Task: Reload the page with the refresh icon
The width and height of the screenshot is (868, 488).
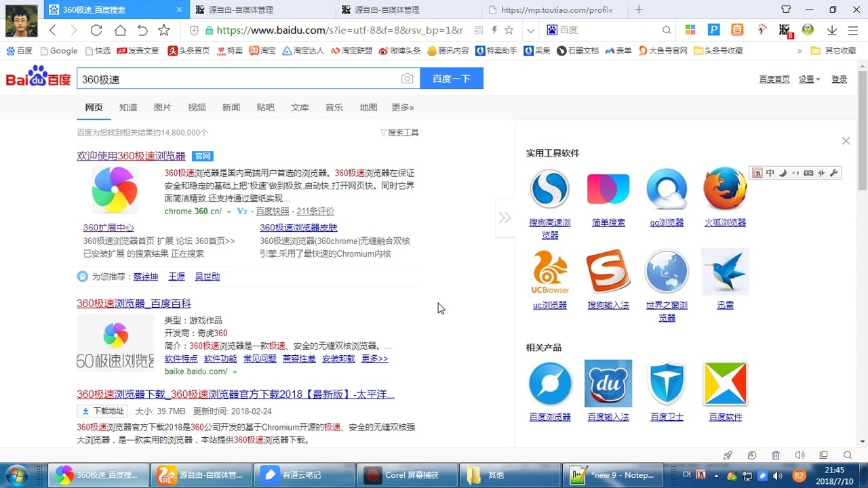Action: 96,30
